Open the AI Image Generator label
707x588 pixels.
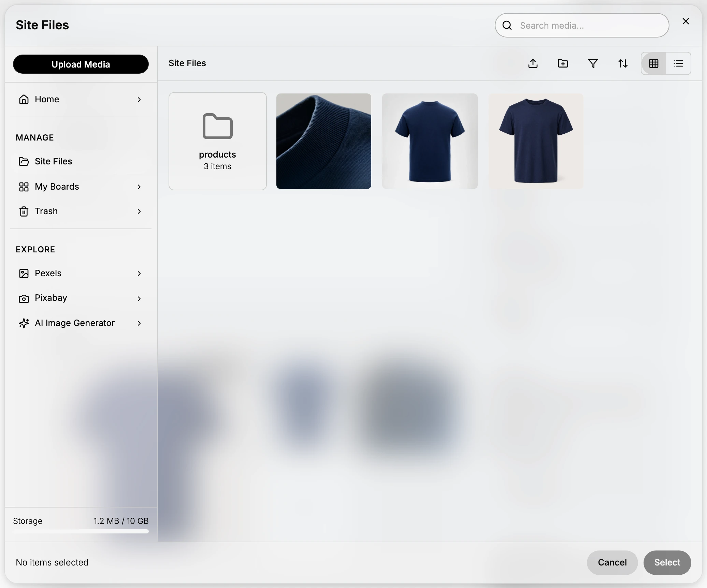click(x=75, y=323)
